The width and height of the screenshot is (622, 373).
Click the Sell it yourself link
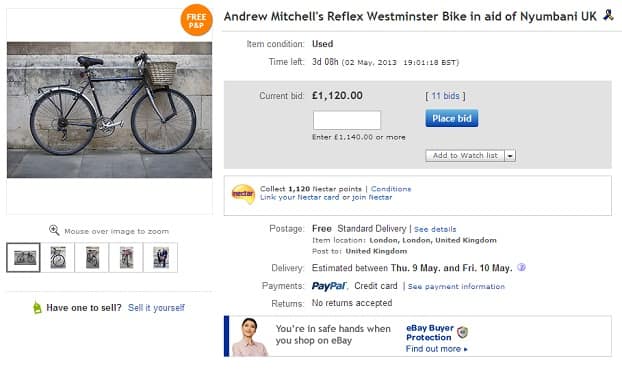[156, 308]
